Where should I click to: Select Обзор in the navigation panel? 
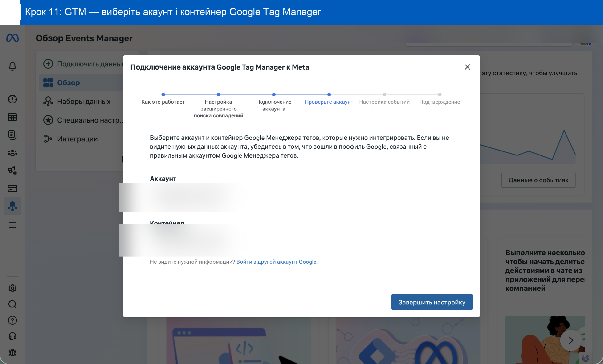[x=81, y=83]
